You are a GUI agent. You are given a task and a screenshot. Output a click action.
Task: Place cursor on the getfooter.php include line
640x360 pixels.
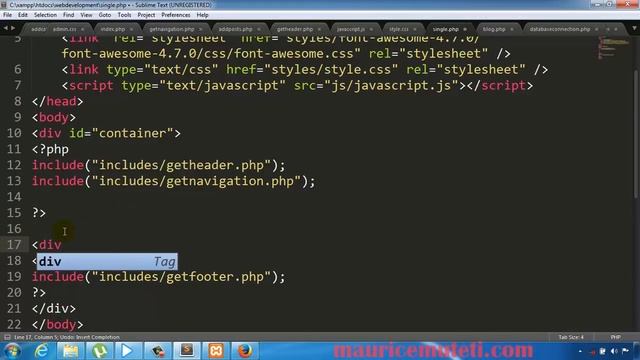click(159, 277)
